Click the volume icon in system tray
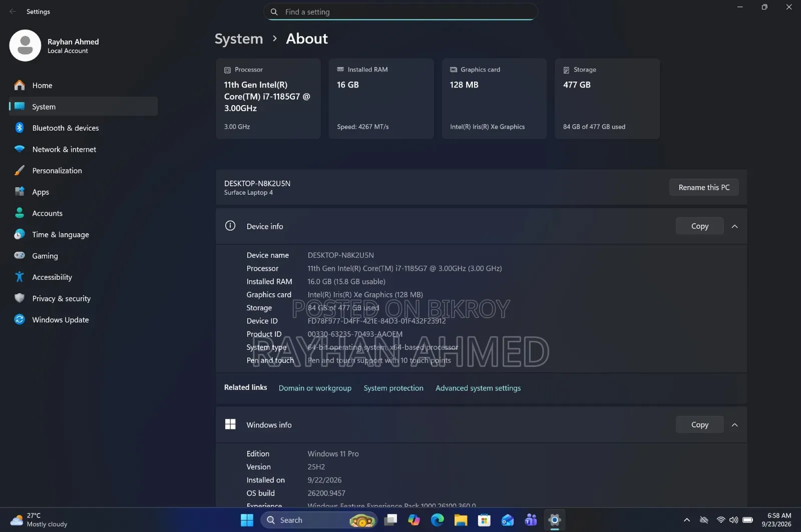Viewport: 801px width, 532px height. (x=734, y=520)
